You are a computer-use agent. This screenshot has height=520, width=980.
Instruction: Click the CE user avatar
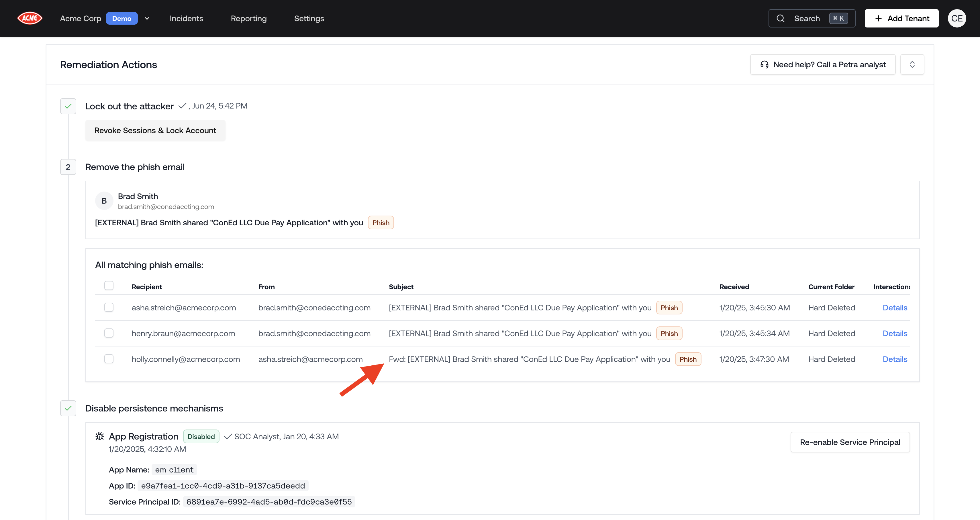(x=957, y=18)
